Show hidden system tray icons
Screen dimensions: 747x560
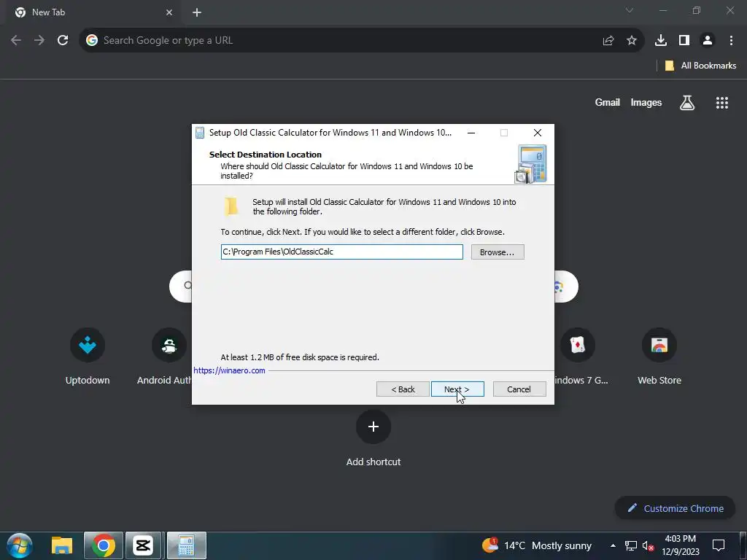point(613,545)
